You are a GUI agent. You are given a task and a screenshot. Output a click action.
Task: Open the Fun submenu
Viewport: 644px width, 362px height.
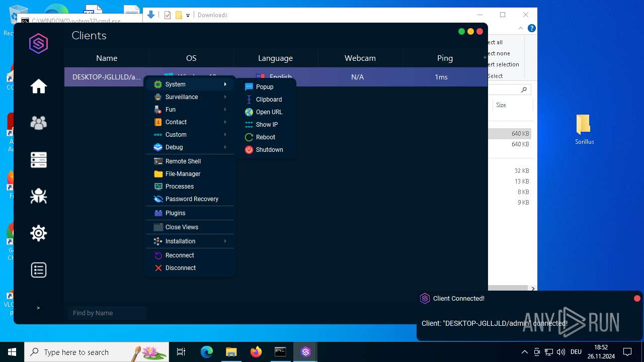tap(190, 110)
